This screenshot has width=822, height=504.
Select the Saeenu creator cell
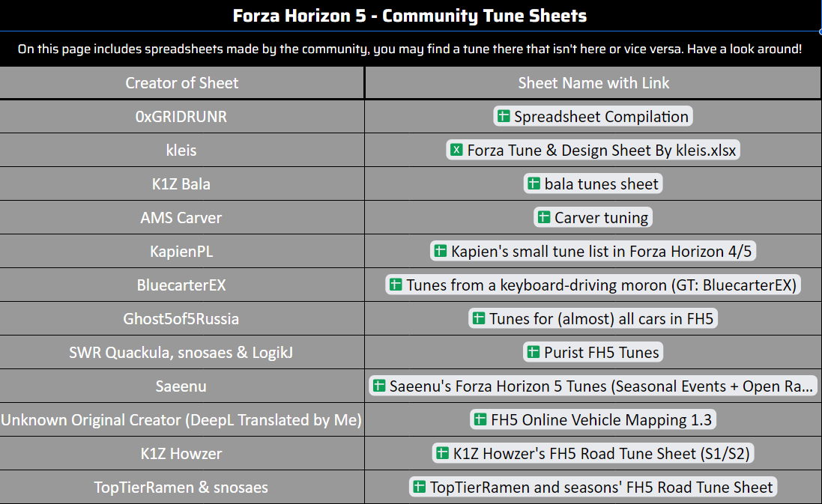coord(181,386)
